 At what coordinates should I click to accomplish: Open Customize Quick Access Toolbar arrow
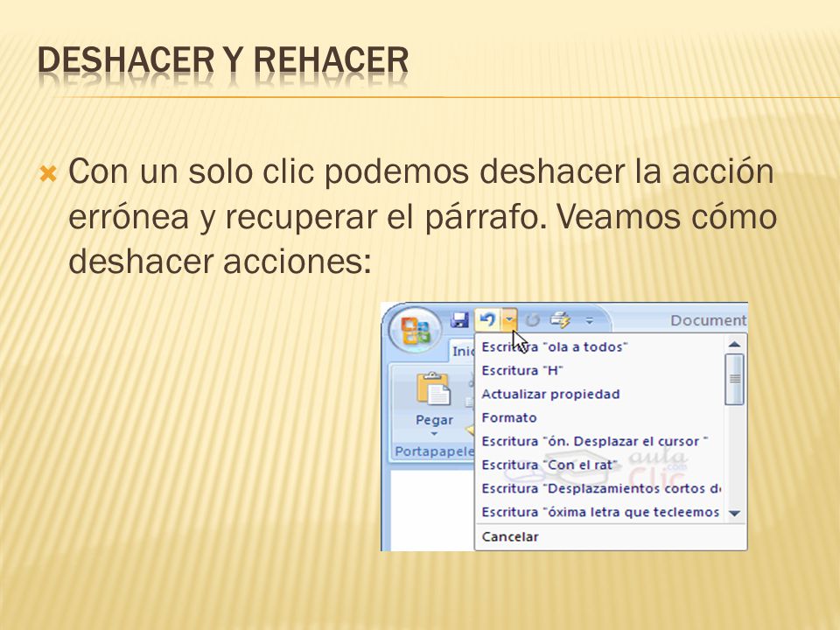589,321
